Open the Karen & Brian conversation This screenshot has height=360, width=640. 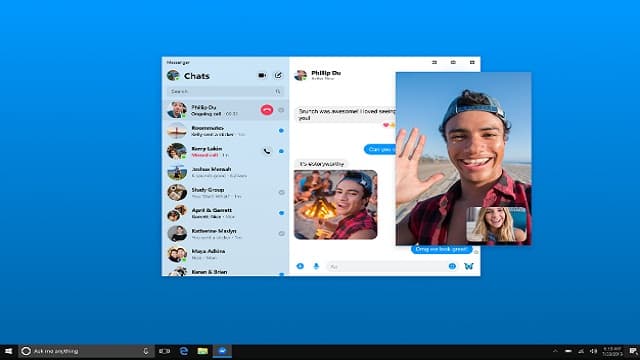pos(225,271)
